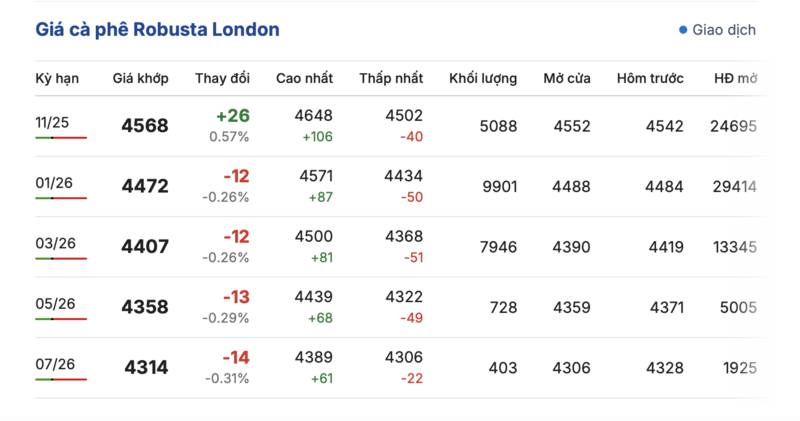Sort by the Giá khớp column header
Image resolution: width=800 pixels, height=421 pixels.
coord(140,78)
